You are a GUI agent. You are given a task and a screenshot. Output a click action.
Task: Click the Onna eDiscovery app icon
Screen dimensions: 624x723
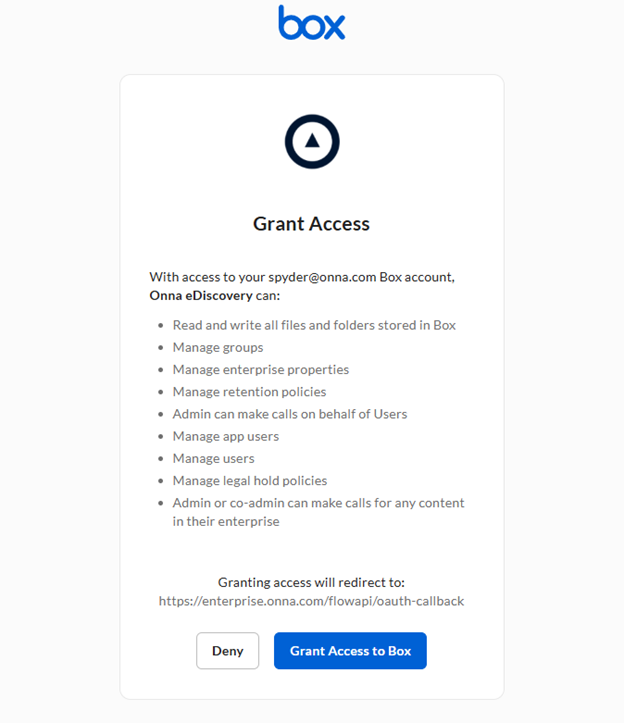pos(312,142)
